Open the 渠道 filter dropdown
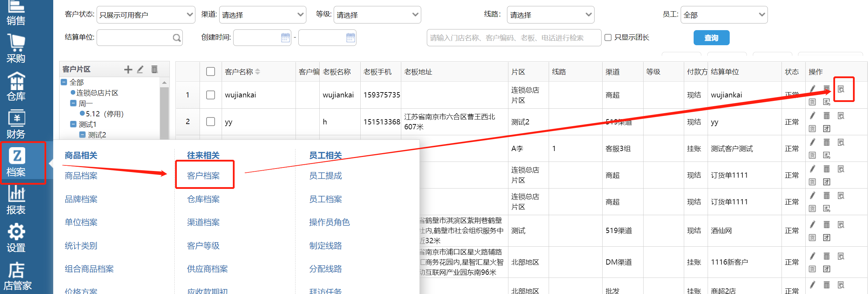 (263, 15)
